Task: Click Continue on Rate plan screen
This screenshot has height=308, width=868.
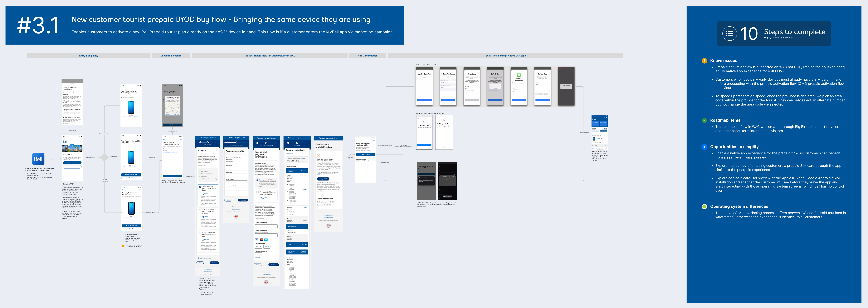Action: (x=214, y=263)
